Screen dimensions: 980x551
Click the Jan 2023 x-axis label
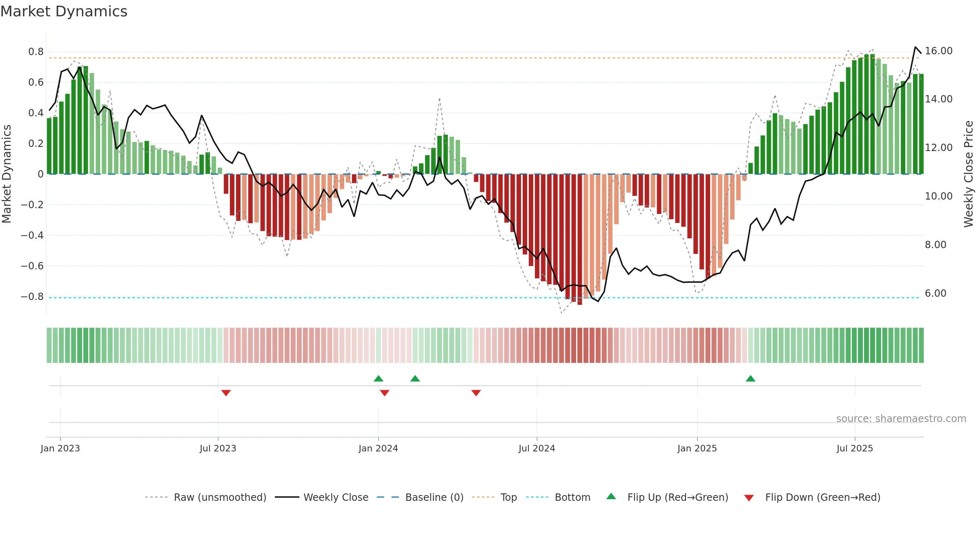tap(60, 448)
